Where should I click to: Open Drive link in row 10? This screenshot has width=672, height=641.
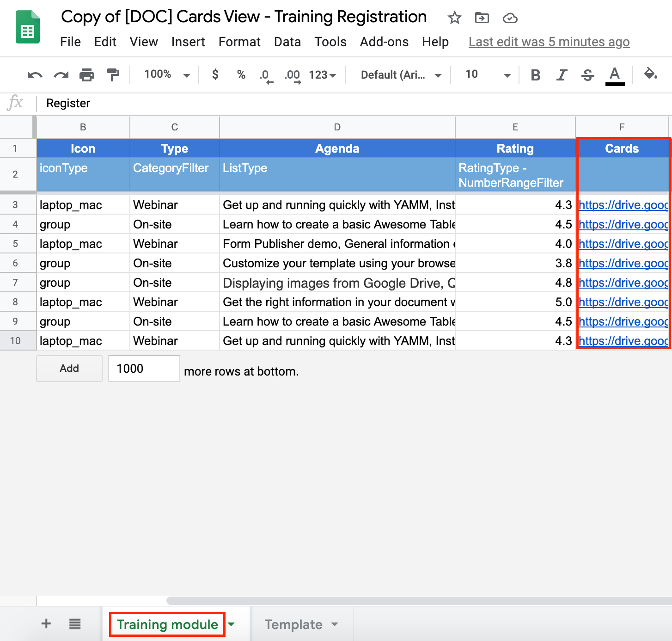tap(623, 341)
